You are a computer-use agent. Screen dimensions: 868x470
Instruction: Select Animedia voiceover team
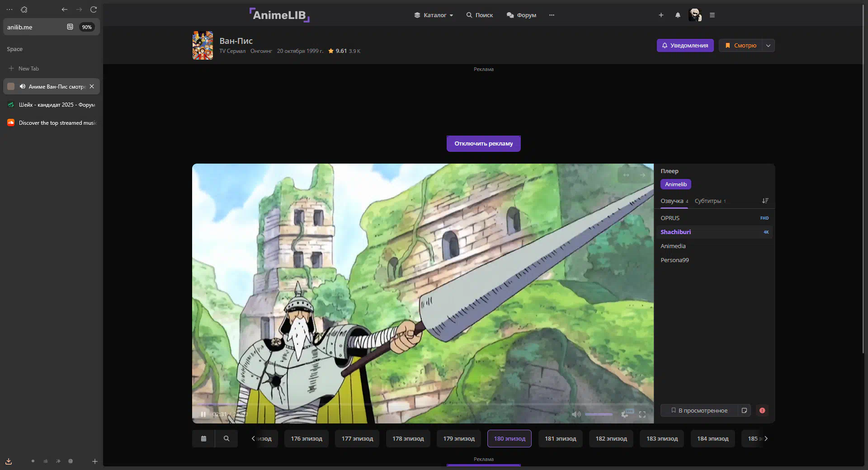pos(714,246)
